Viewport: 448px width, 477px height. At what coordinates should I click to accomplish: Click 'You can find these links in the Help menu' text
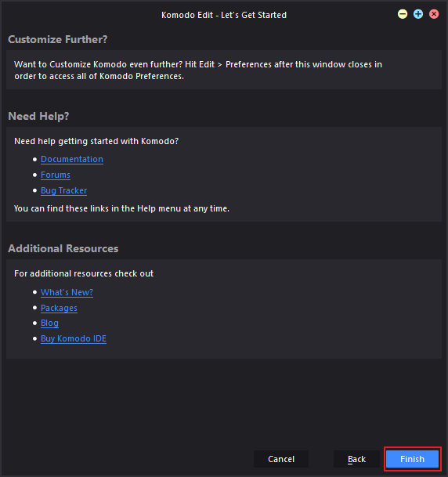121,208
